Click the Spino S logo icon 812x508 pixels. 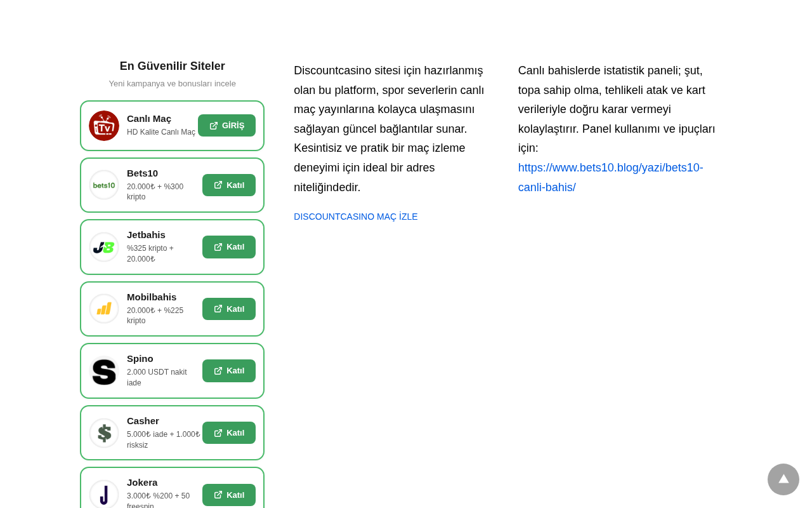104,371
